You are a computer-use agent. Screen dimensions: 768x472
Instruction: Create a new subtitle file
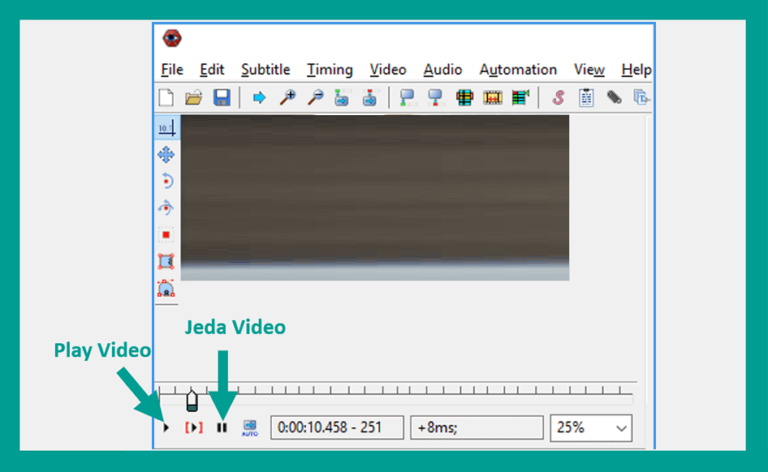pos(167,97)
